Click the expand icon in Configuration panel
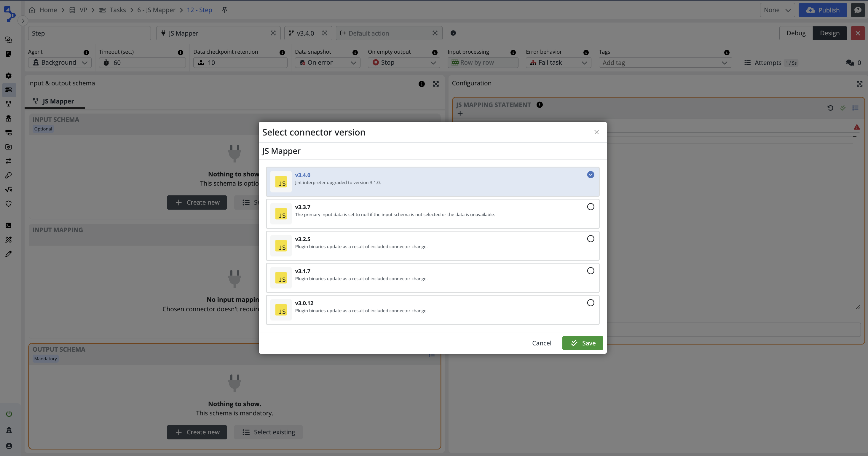This screenshot has height=456, width=868. 859,84
